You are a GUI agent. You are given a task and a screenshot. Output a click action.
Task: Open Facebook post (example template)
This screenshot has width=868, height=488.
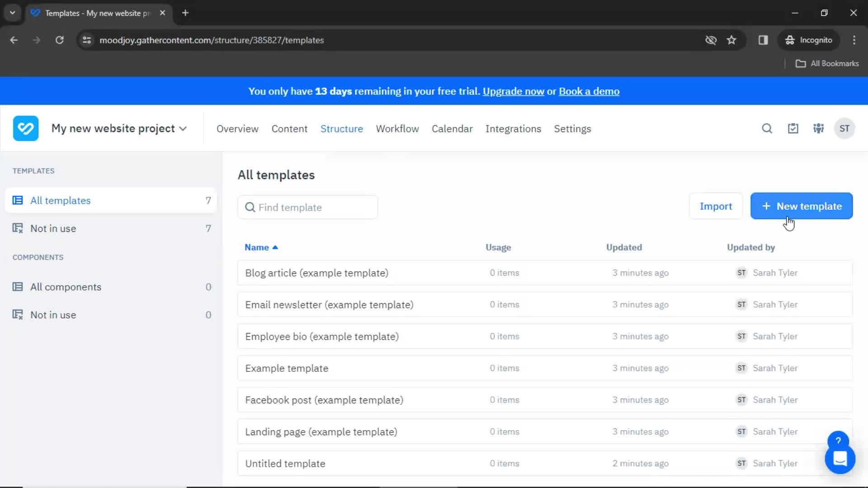click(x=545, y=400)
